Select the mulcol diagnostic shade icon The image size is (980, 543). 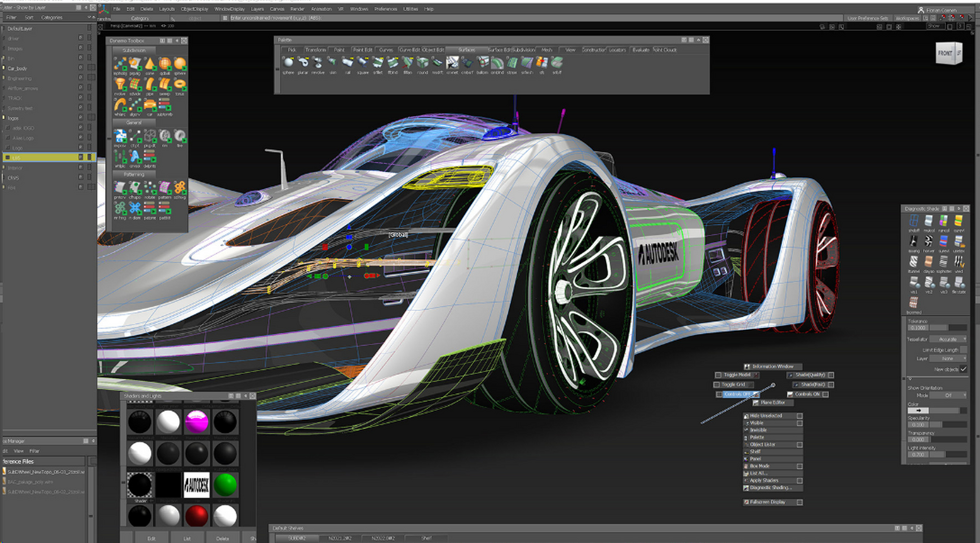(929, 221)
